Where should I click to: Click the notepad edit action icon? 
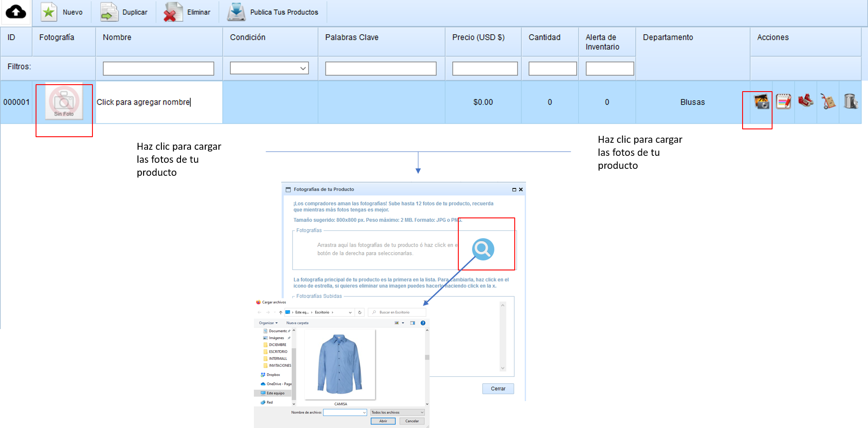[783, 102]
